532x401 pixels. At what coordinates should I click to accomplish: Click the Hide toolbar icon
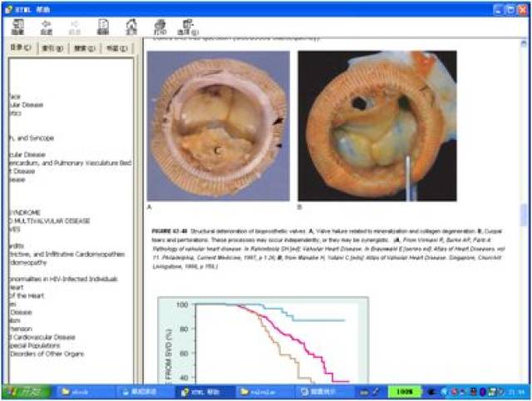tap(17, 27)
